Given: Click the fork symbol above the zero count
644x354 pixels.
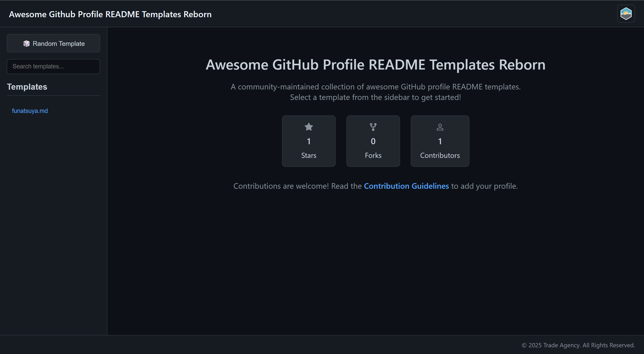Looking at the screenshot, I should [373, 127].
